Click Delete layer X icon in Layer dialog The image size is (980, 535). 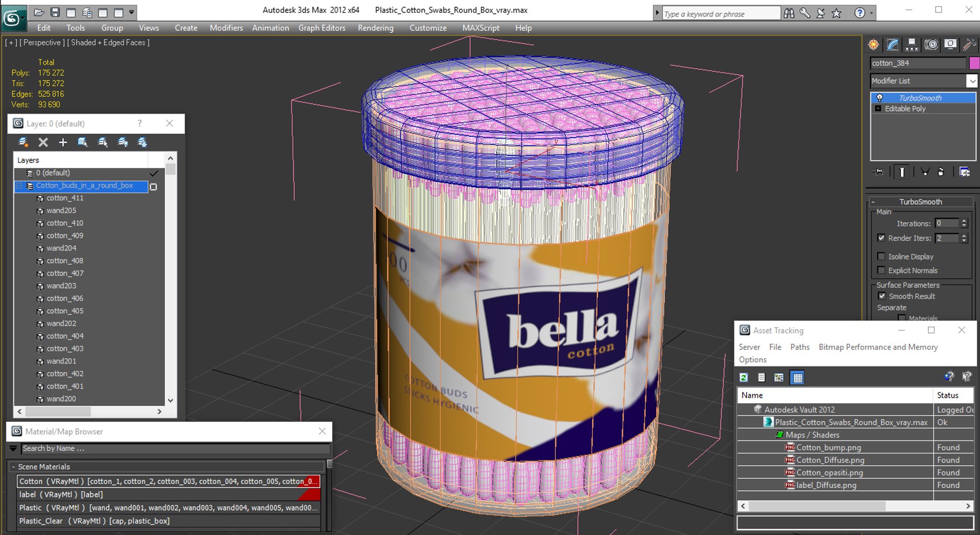[x=43, y=142]
